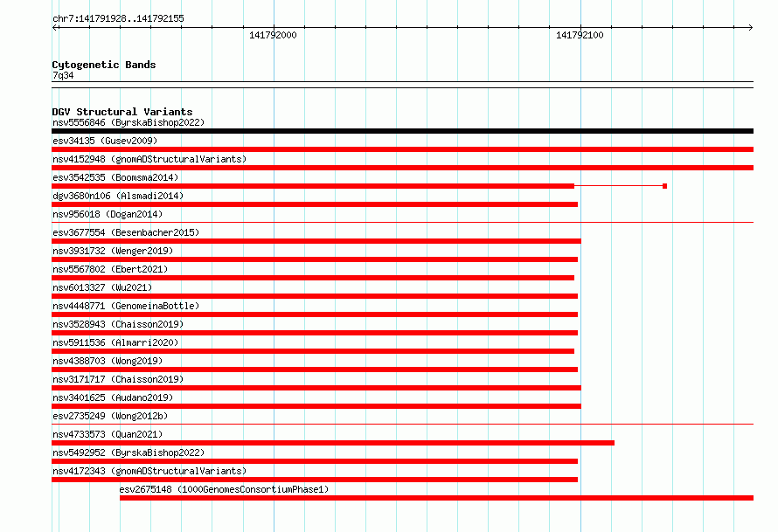This screenshot has width=778, height=532.
Task: Select the red dgv3680n106 bar
Action: [315, 204]
